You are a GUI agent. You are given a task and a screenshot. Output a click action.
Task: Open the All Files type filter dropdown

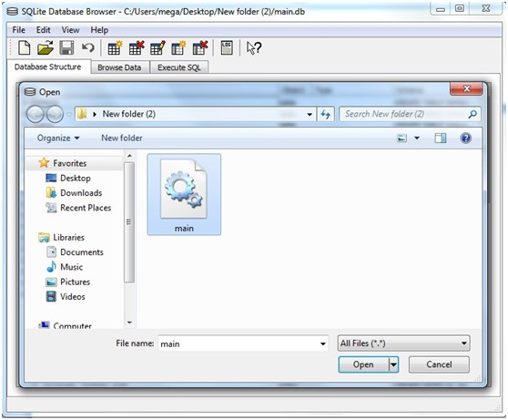(403, 343)
